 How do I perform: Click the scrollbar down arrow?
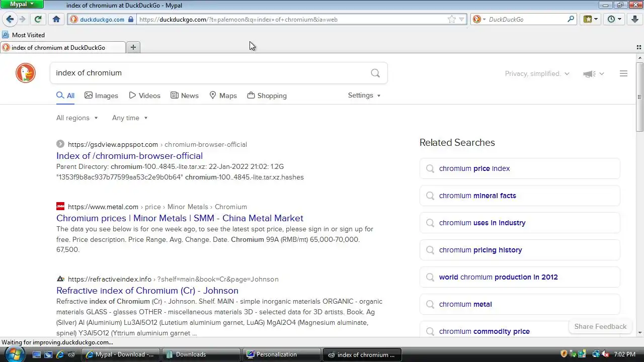point(640,333)
